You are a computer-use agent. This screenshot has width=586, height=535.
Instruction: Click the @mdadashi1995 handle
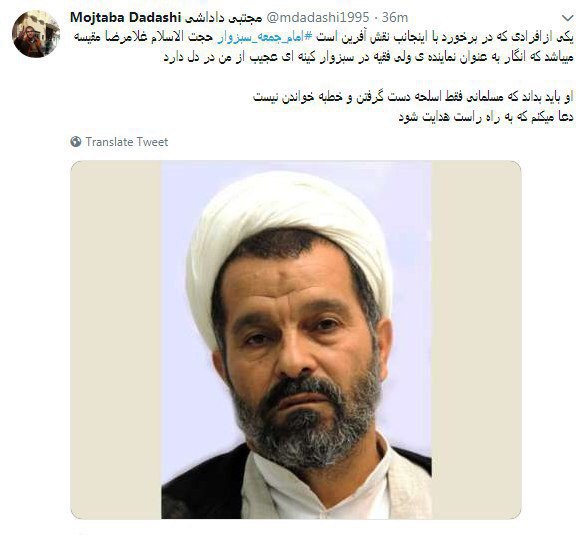[x=317, y=18]
